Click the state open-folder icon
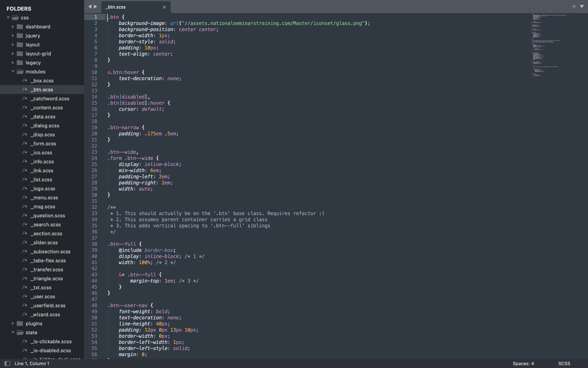The image size is (588, 368). pos(20,332)
